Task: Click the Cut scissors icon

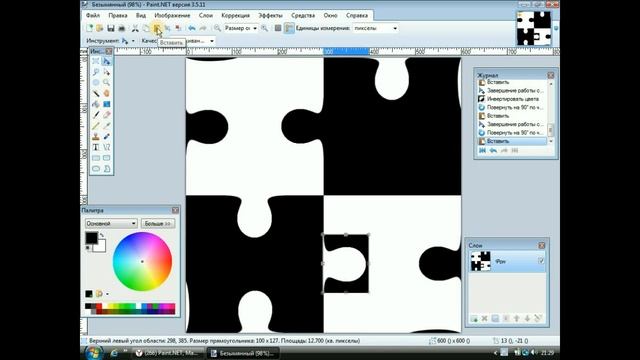Action: click(135, 28)
